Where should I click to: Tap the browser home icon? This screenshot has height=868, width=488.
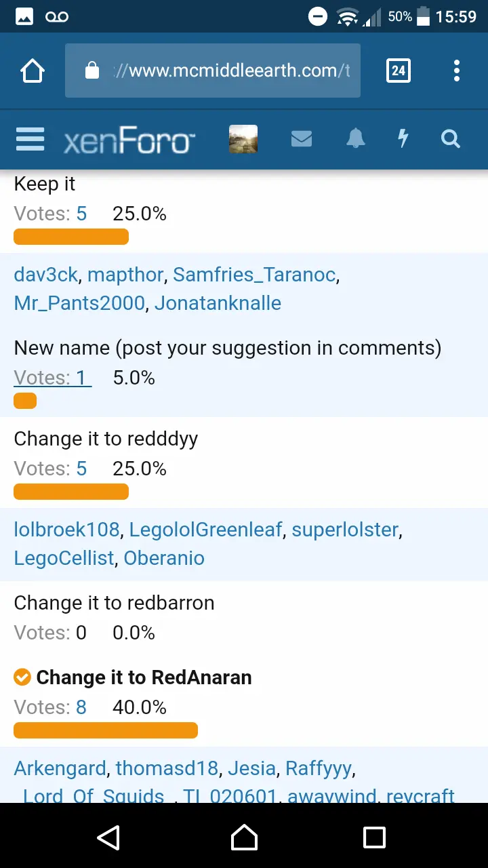(33, 71)
